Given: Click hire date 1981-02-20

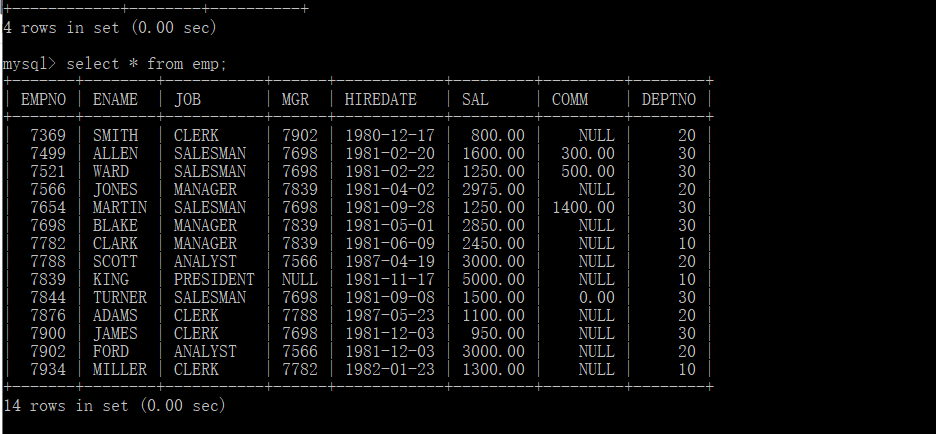Looking at the screenshot, I should coord(390,153).
